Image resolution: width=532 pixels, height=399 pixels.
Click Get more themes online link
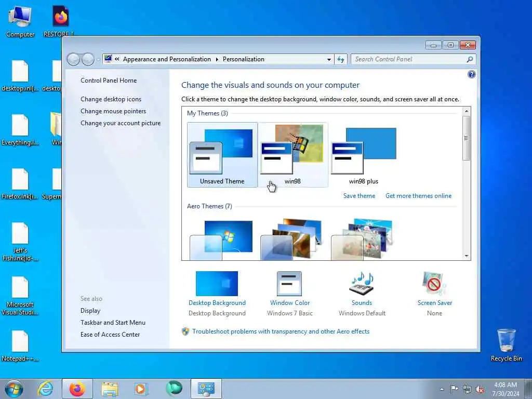[x=418, y=196]
